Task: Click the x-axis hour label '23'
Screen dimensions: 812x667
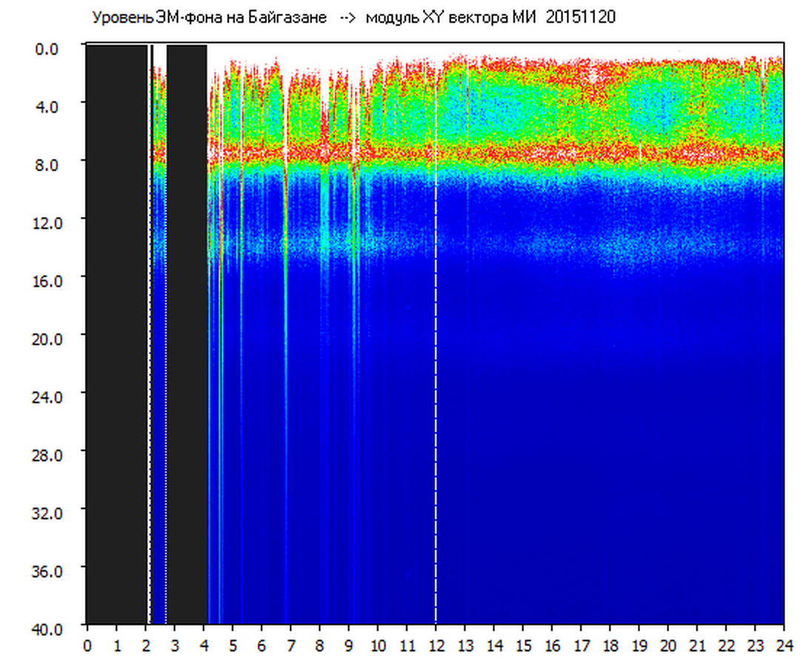Action: [755, 646]
